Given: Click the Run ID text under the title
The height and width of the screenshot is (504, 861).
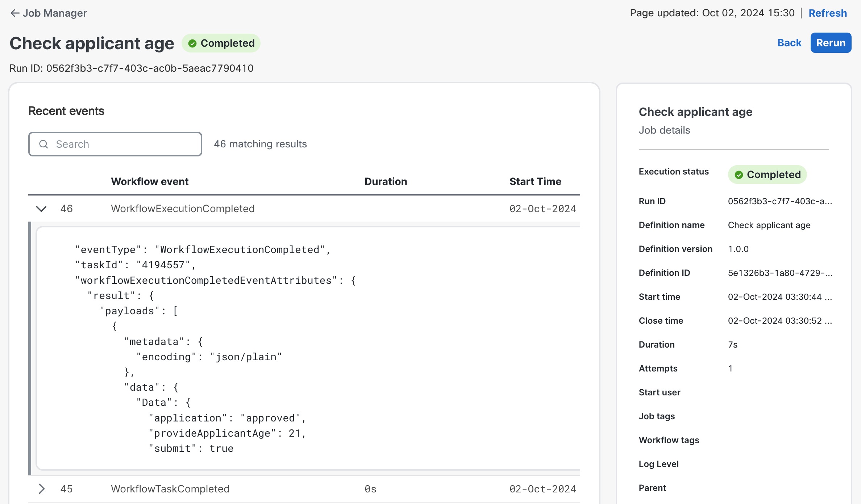Looking at the screenshot, I should 131,68.
